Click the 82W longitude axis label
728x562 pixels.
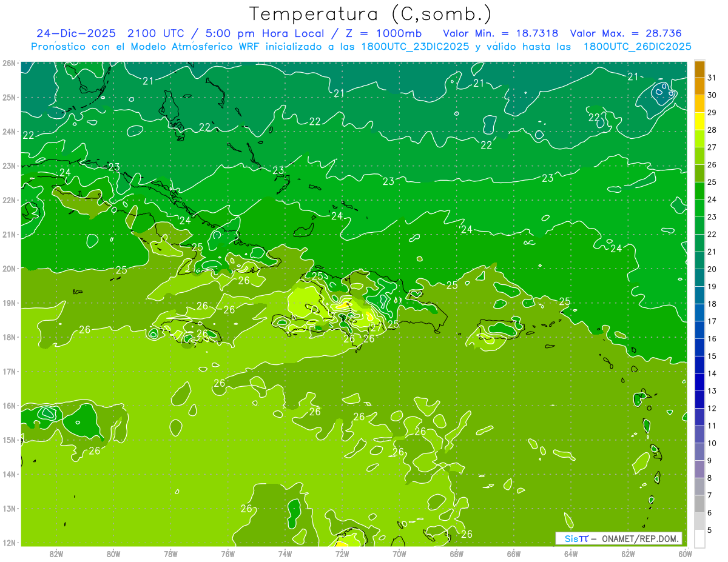56,553
